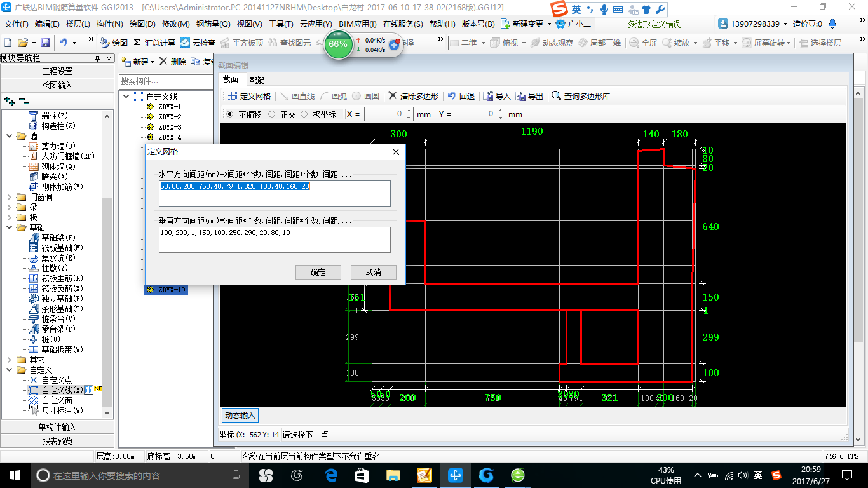Screen dimensions: 868x488
Task: Expand the 梁 folder in tree
Action: tap(9, 207)
